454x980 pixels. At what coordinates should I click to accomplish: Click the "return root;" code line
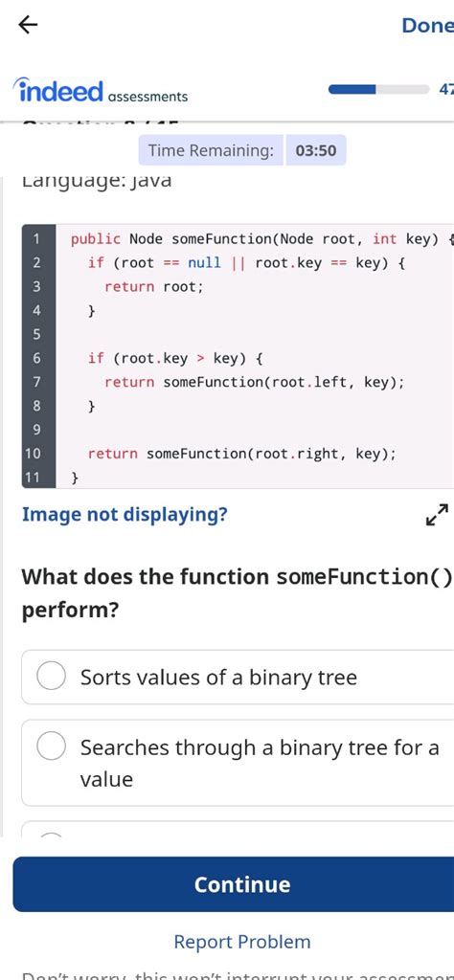pyautogui.click(x=154, y=287)
